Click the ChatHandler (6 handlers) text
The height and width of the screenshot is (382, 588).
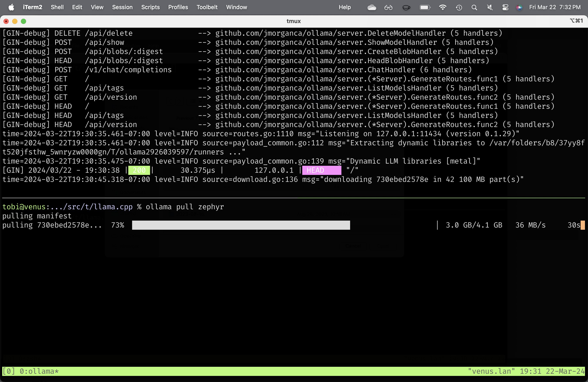pos(419,70)
